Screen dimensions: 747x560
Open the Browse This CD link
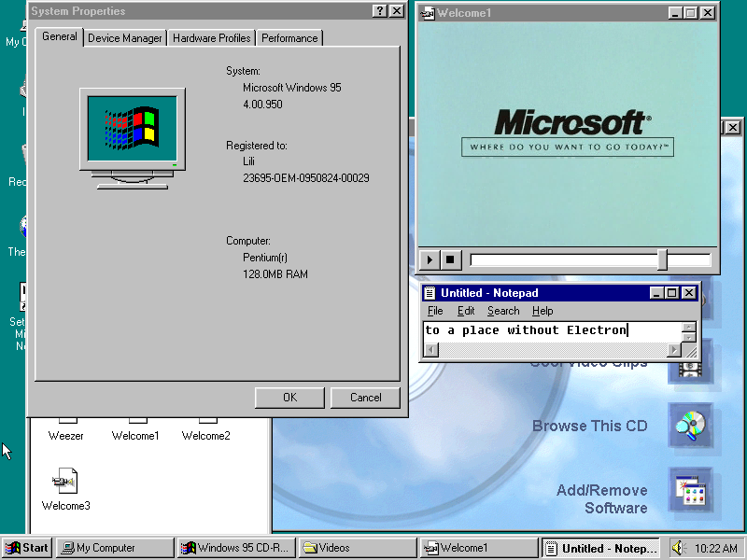590,426
